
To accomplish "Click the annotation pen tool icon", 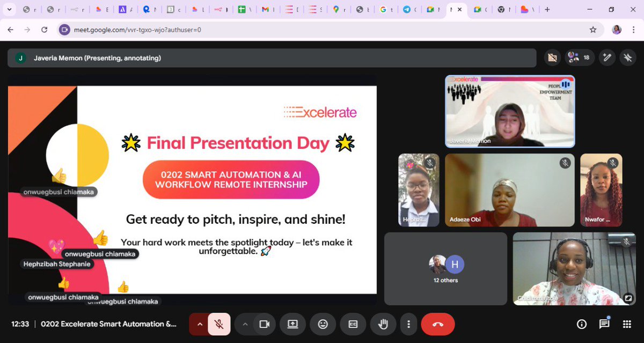I will (x=607, y=57).
